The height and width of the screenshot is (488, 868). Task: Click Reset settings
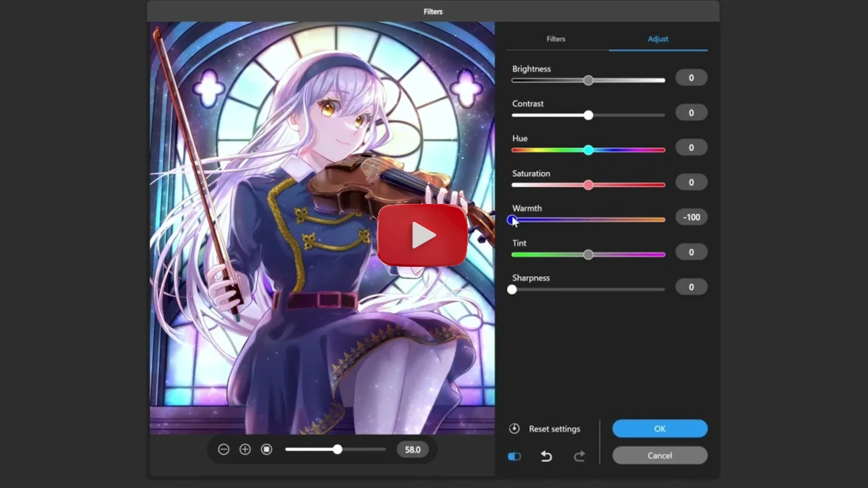554,429
